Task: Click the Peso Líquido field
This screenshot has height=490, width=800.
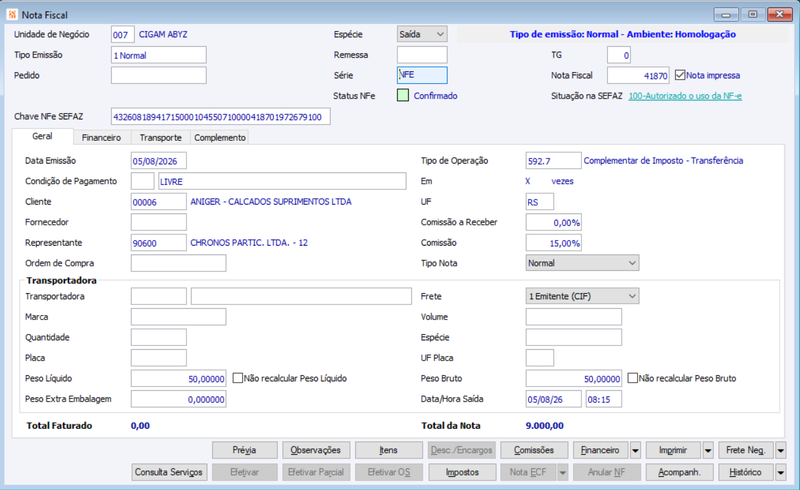Action: (x=179, y=378)
